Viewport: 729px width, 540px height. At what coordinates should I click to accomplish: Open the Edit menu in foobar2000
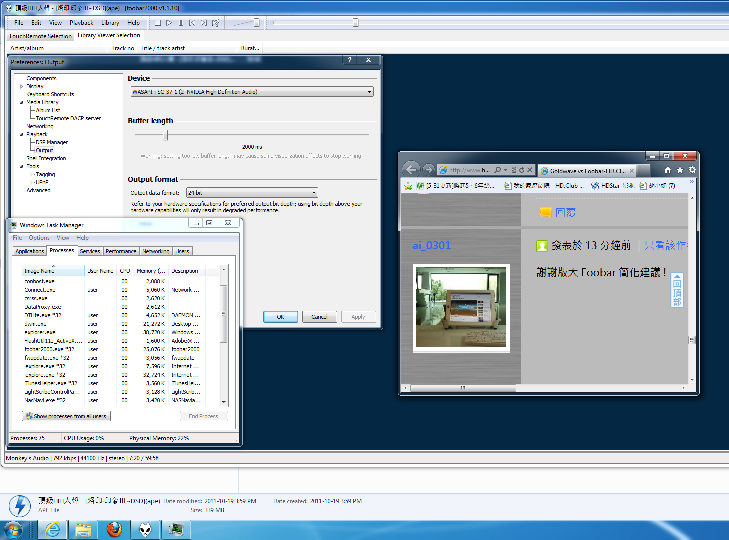[x=36, y=22]
